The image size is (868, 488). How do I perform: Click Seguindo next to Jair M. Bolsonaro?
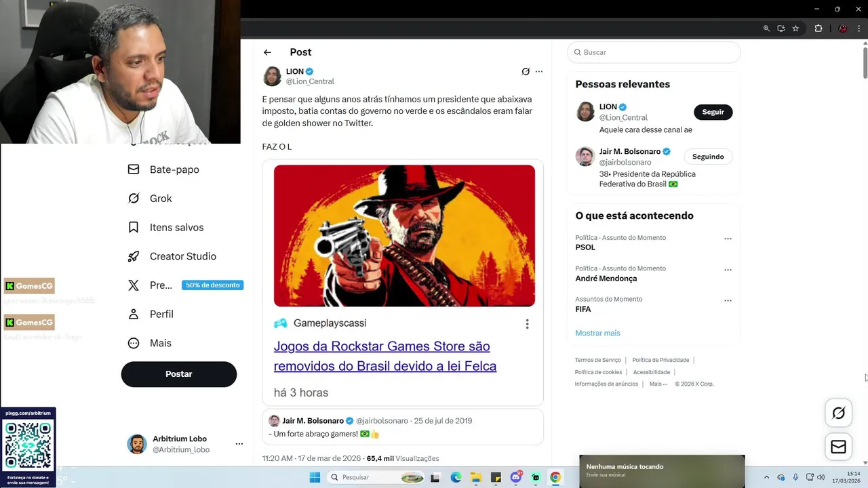coord(708,157)
